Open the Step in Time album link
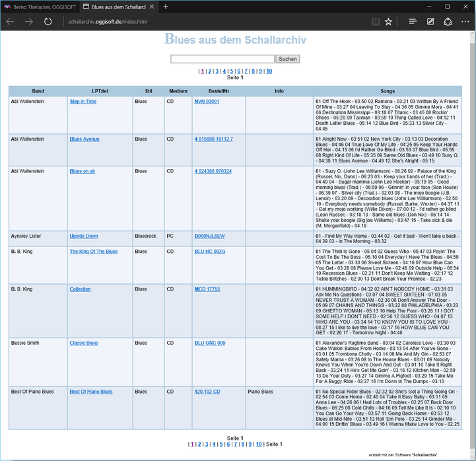This screenshot has width=476, height=461. [x=83, y=102]
